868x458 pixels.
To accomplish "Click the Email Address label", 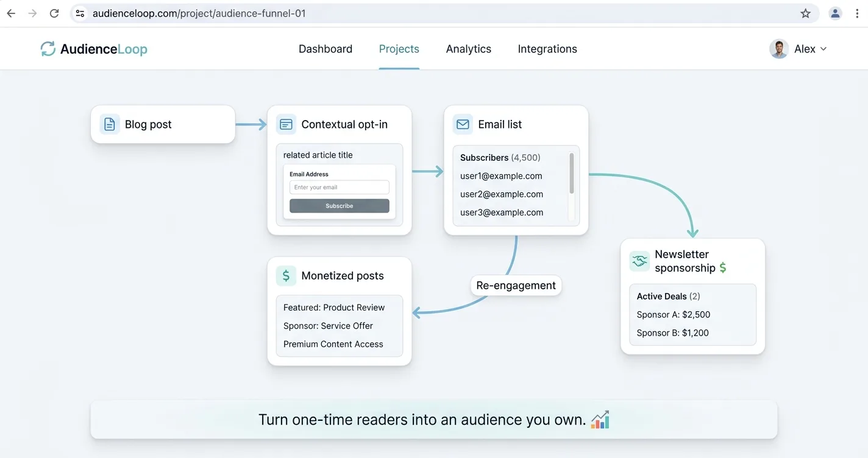I will tap(309, 174).
